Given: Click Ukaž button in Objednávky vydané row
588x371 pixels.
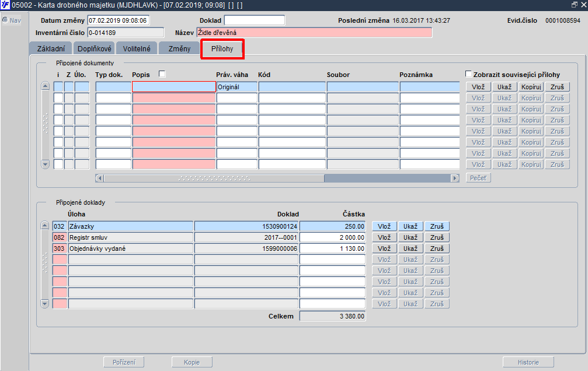Looking at the screenshot, I should click(x=410, y=249).
